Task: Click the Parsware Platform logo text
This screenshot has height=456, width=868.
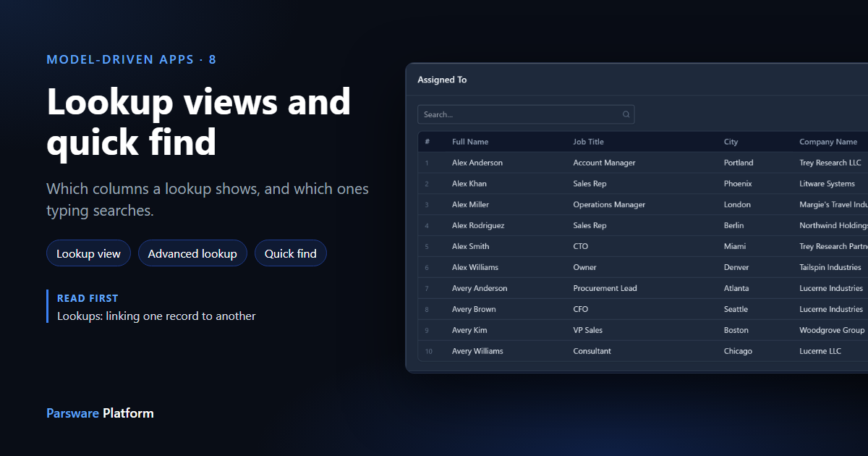Action: [100, 413]
